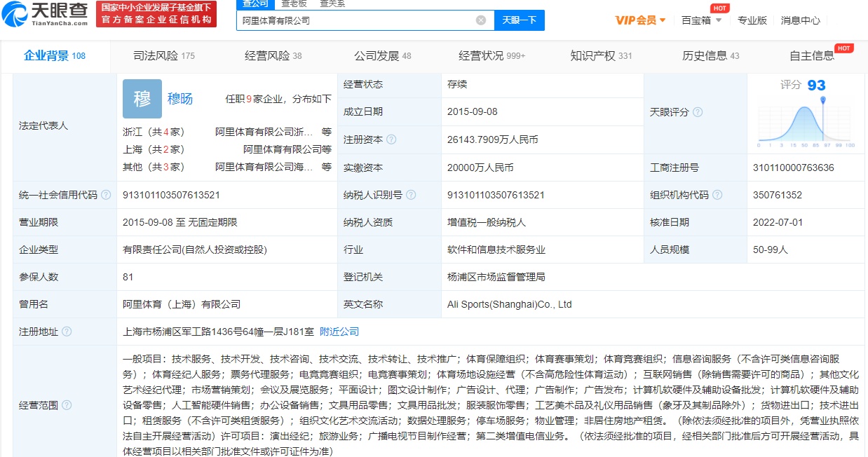Click the 天眼评分 score distribution chart
The width and height of the screenshot is (868, 457).
(x=806, y=121)
